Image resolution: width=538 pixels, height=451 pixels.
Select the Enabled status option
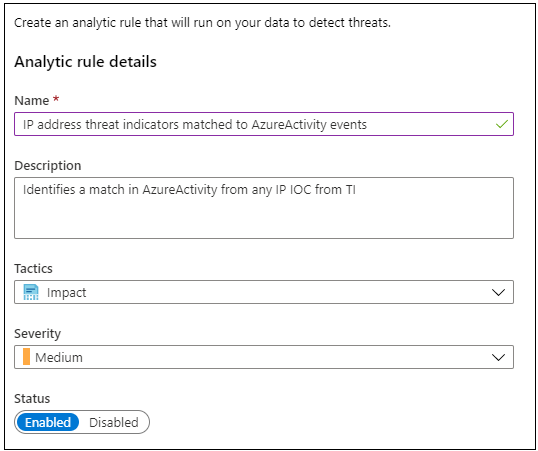48,422
